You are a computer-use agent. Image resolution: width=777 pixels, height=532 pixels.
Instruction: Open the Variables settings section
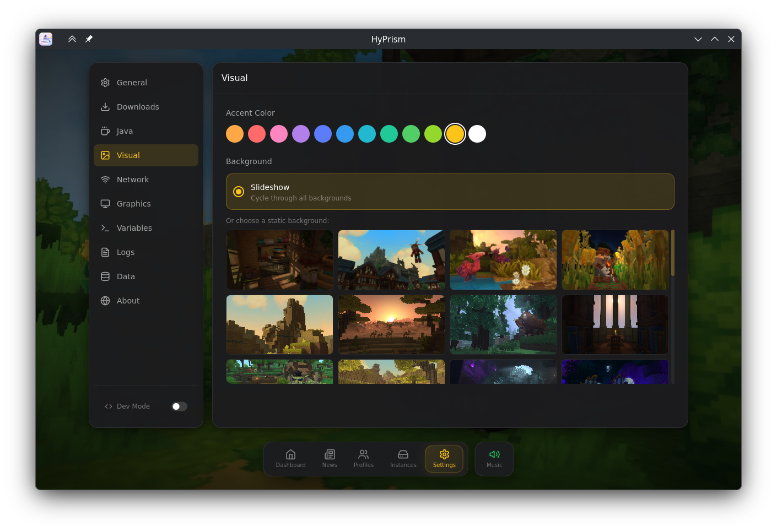146,228
